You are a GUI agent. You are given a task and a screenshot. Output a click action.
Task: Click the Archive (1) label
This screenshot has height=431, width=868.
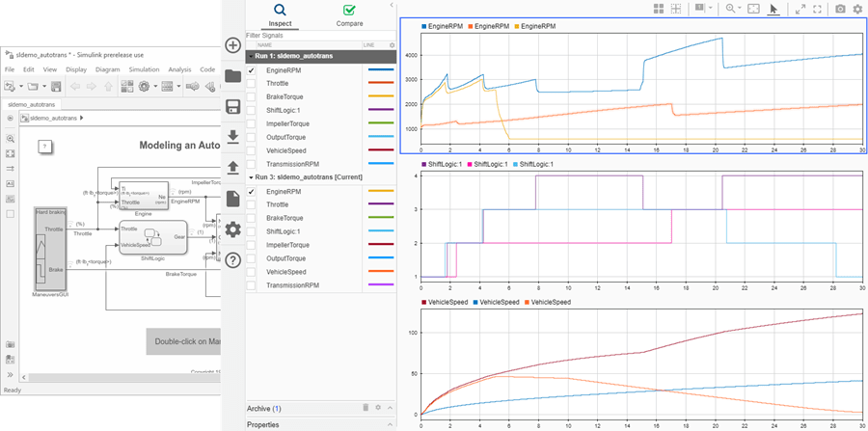coord(264,409)
